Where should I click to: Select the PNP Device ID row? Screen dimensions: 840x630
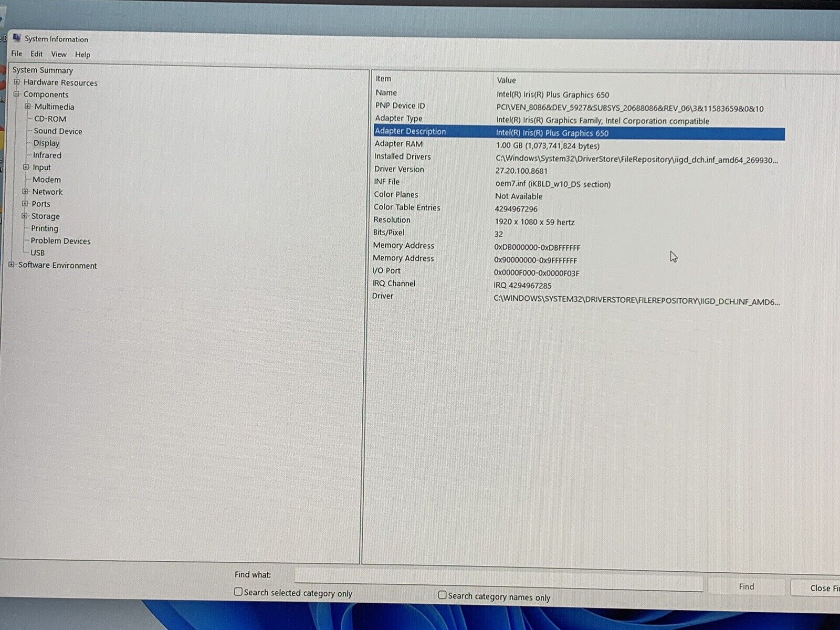(x=579, y=107)
